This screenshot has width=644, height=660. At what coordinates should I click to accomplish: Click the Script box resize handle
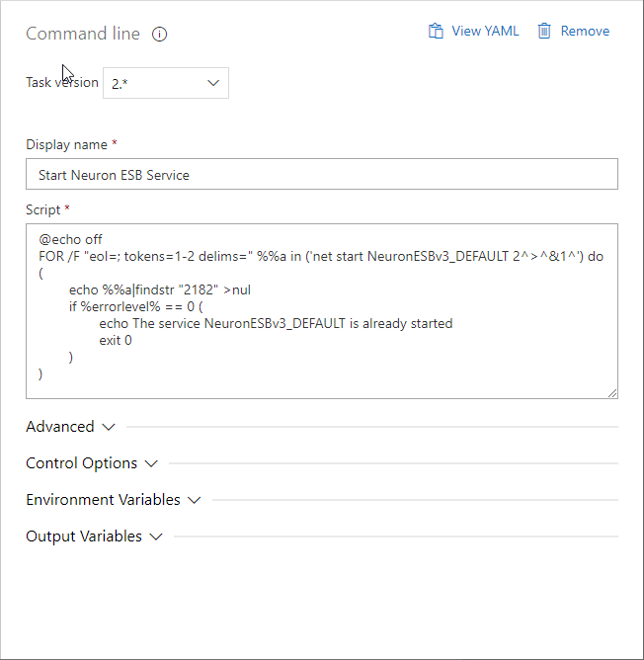click(x=612, y=393)
